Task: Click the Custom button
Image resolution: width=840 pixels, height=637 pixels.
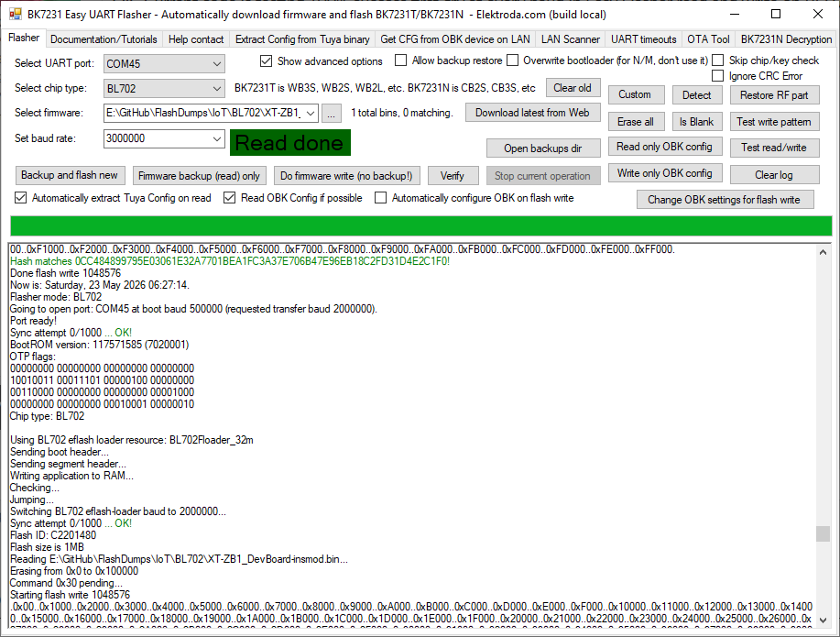Action: pos(637,95)
